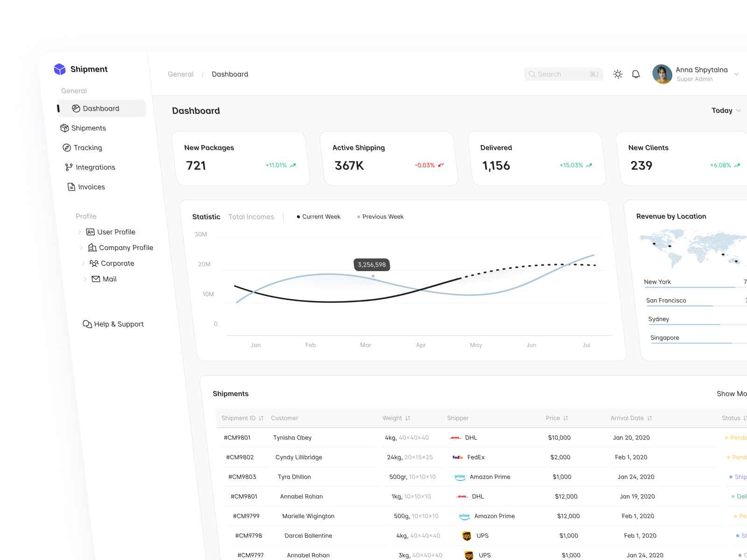Viewport: 747px width, 560px height.
Task: Open Help & Support
Action: point(113,324)
